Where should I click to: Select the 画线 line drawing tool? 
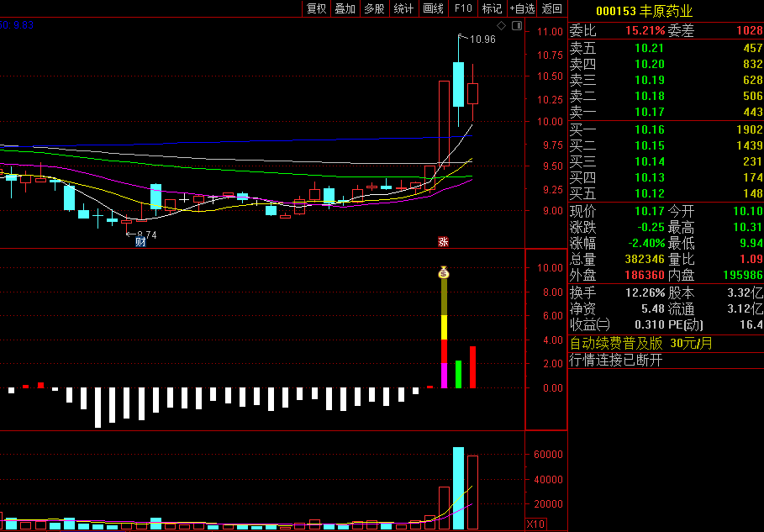[x=433, y=8]
